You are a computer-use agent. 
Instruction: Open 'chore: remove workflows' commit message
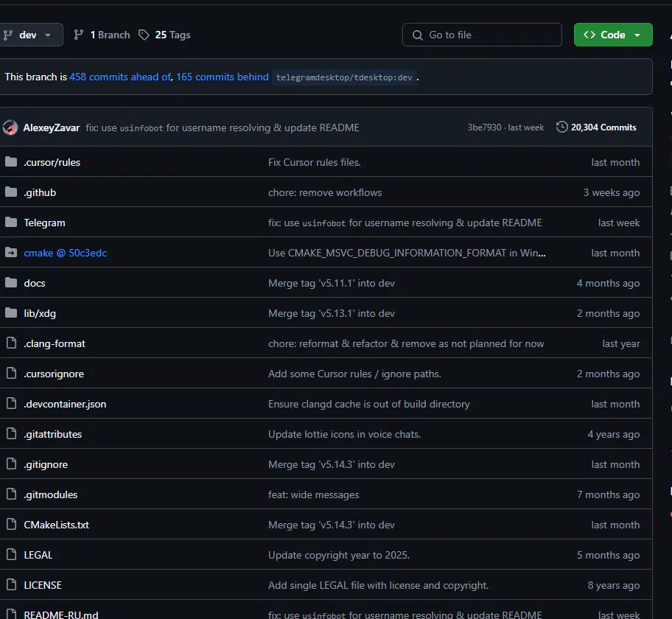[325, 193]
